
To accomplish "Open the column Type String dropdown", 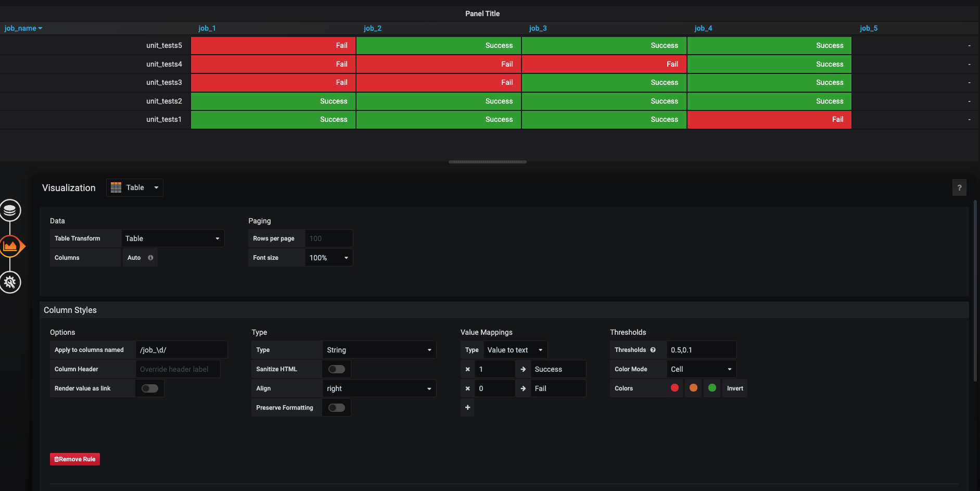I will 379,350.
